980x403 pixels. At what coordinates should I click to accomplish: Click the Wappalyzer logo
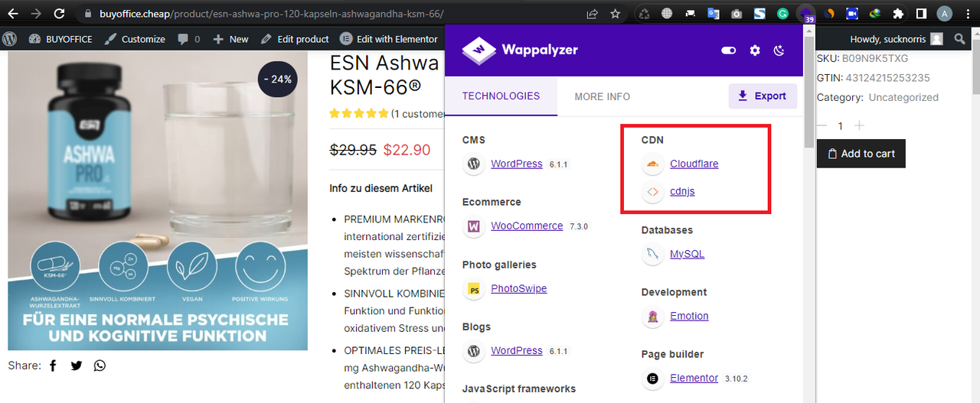click(520, 50)
